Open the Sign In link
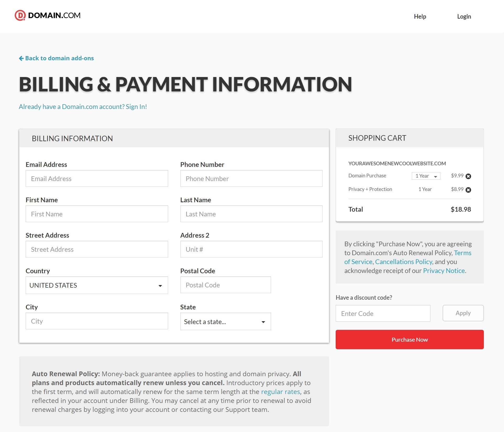 [136, 106]
